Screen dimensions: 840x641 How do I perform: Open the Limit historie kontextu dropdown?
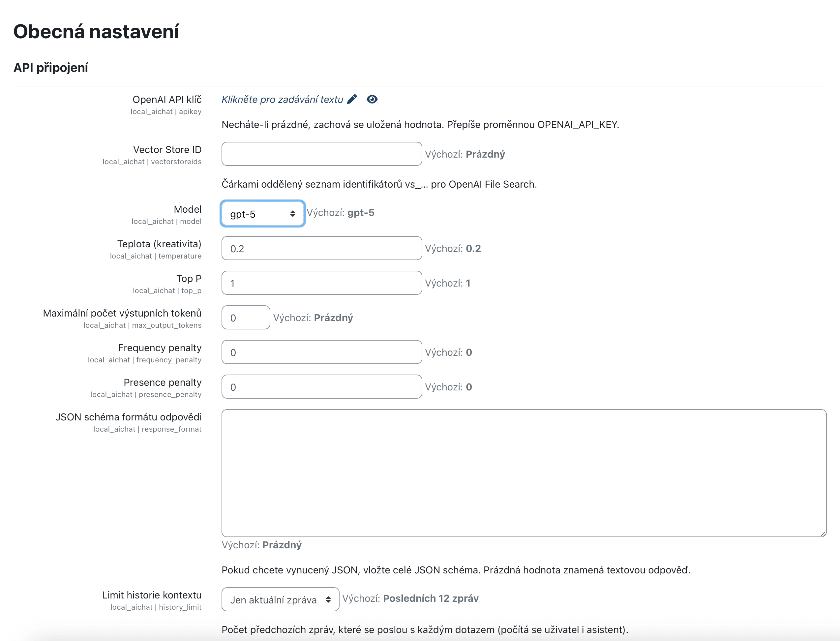(x=280, y=599)
